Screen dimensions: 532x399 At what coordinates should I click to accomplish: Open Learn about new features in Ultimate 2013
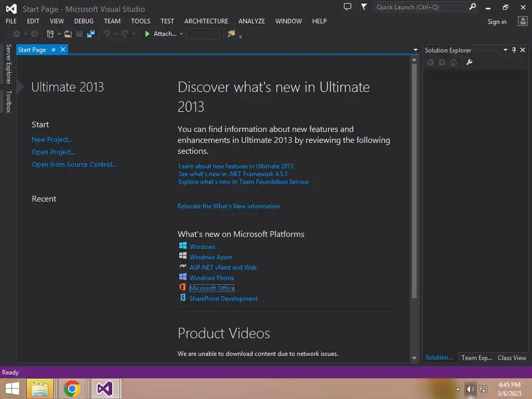(236, 166)
